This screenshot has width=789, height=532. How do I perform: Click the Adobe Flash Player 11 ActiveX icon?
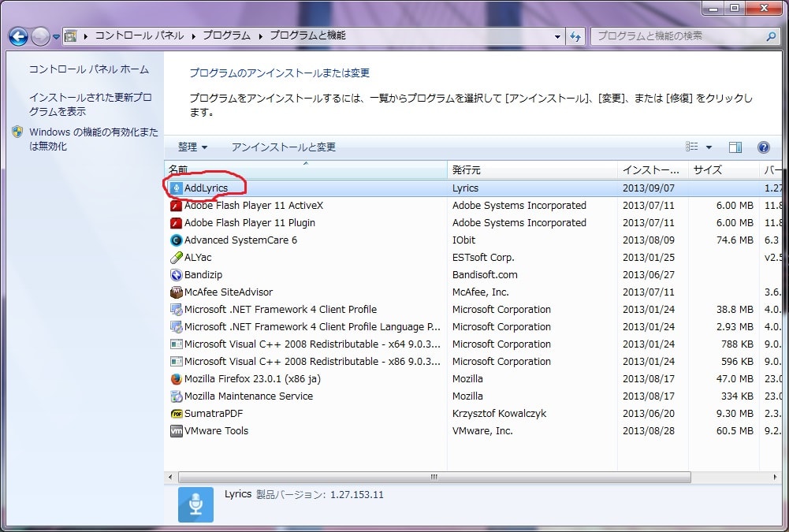pos(176,206)
